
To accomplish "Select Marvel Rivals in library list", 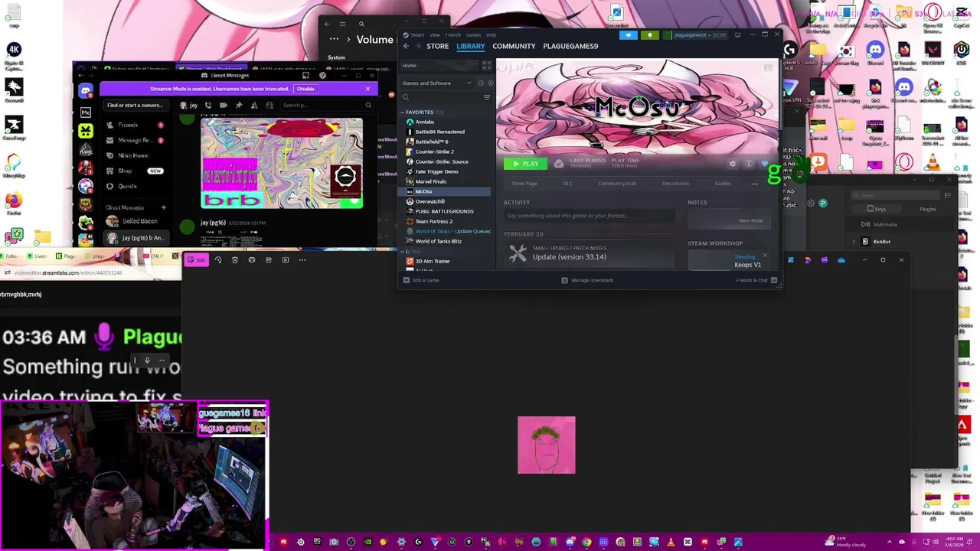I will (430, 181).
